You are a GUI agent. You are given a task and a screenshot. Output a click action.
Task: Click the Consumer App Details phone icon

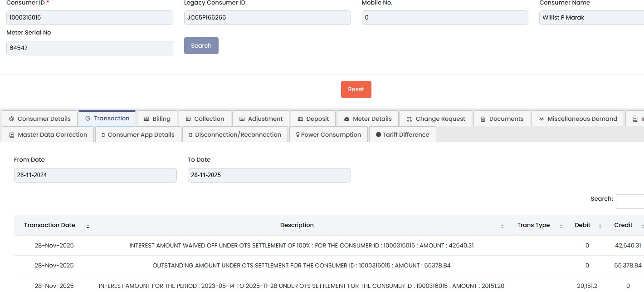(103, 135)
